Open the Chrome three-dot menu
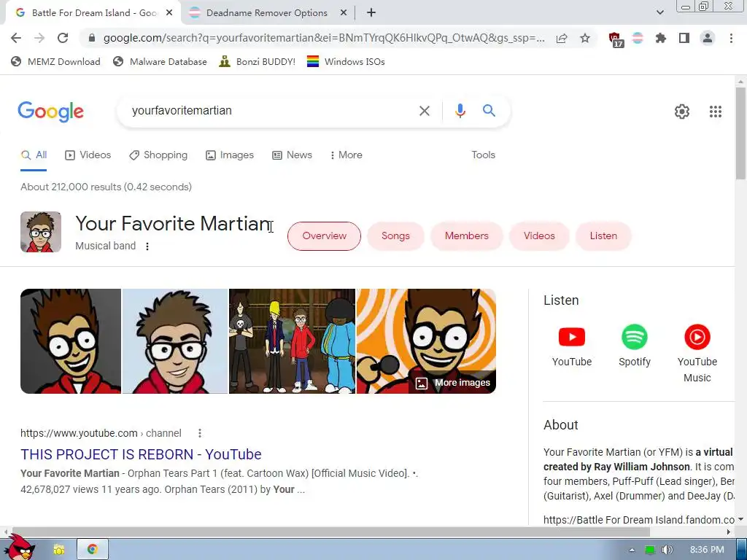The height and width of the screenshot is (560, 747). 731,38
